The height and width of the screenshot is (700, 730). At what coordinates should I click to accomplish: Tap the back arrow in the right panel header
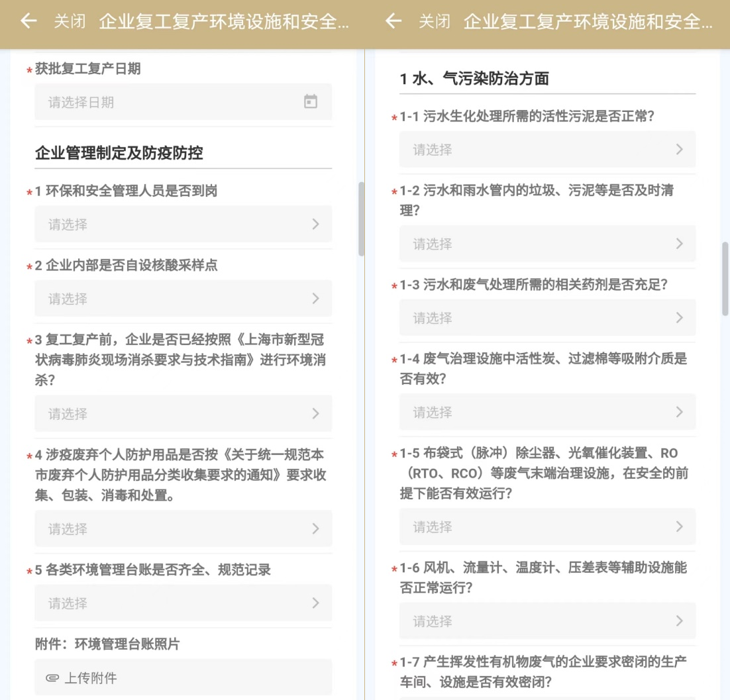[393, 21]
